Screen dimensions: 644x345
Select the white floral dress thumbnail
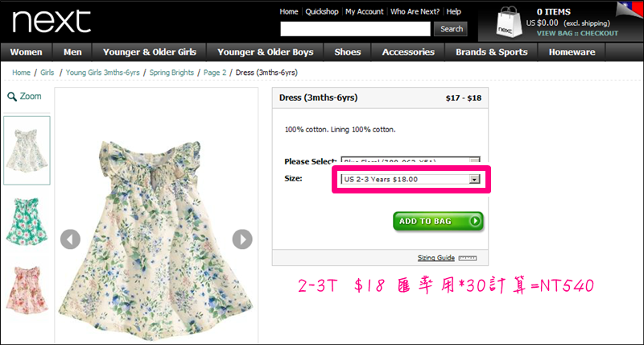point(27,151)
